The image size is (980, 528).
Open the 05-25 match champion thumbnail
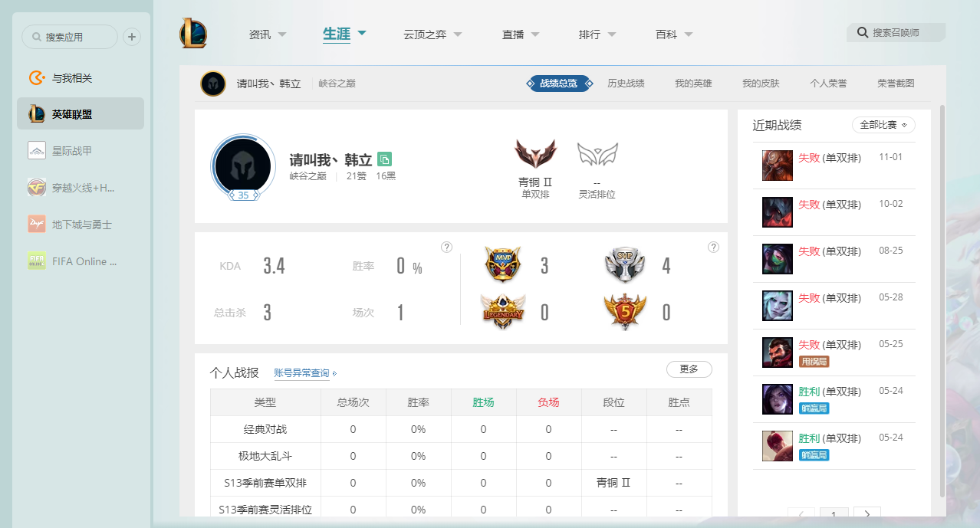click(x=778, y=353)
